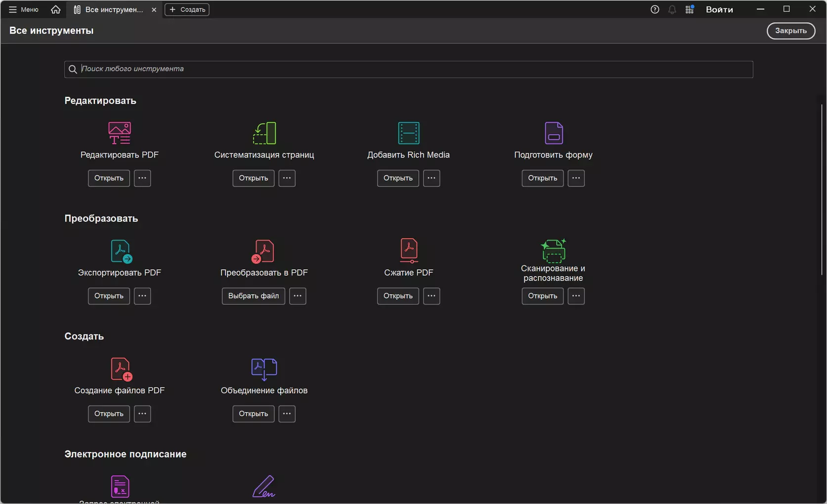
Task: Click the Редактировать PDF tool icon
Action: click(120, 133)
